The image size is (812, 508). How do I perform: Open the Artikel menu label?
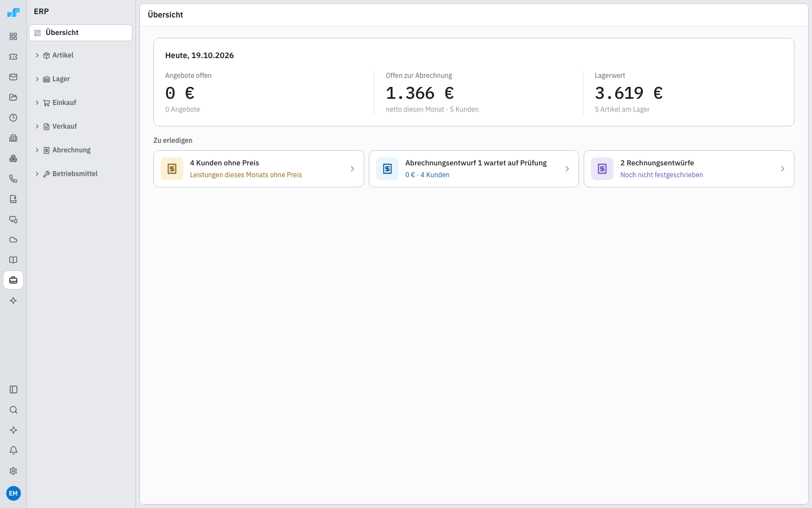point(63,55)
